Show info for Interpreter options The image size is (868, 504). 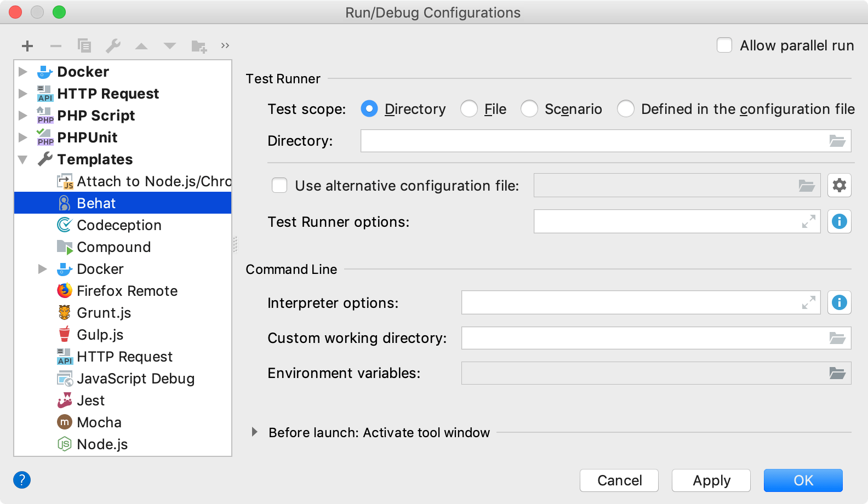coord(840,302)
